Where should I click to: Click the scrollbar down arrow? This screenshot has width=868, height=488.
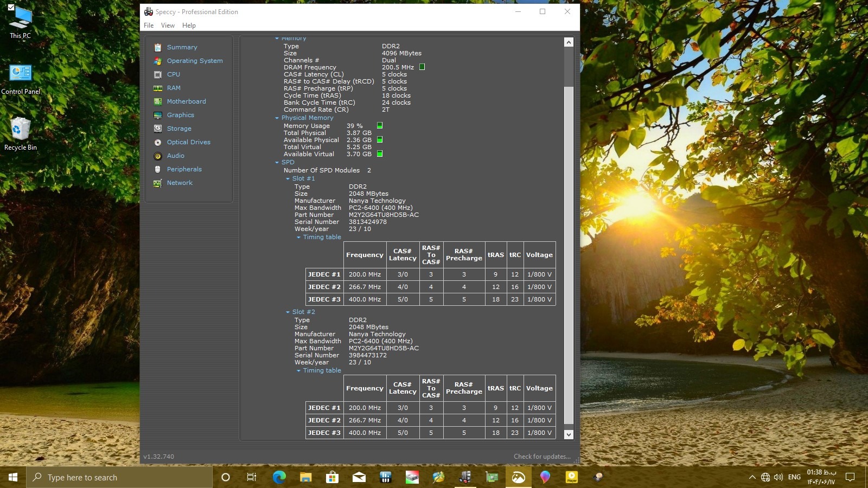tap(569, 434)
